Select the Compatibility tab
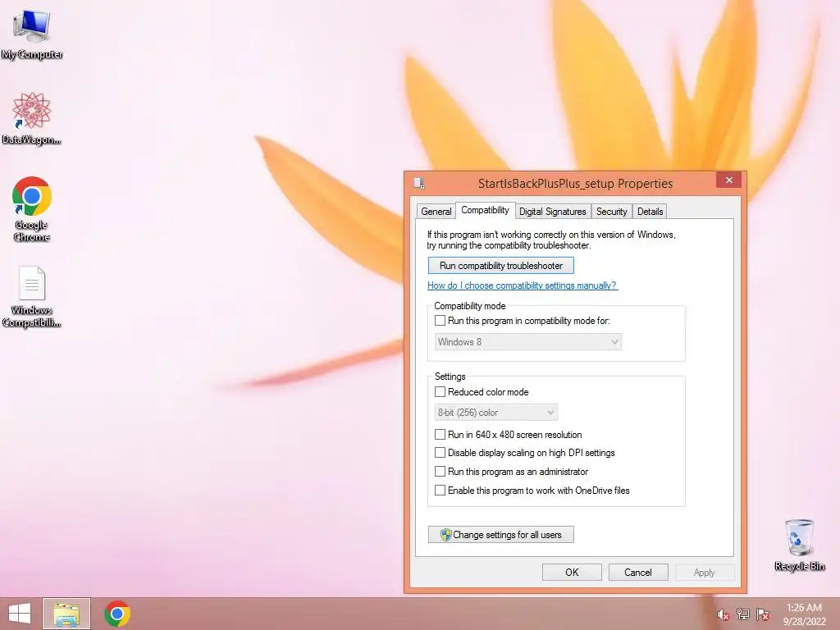840x630 pixels. (x=486, y=210)
